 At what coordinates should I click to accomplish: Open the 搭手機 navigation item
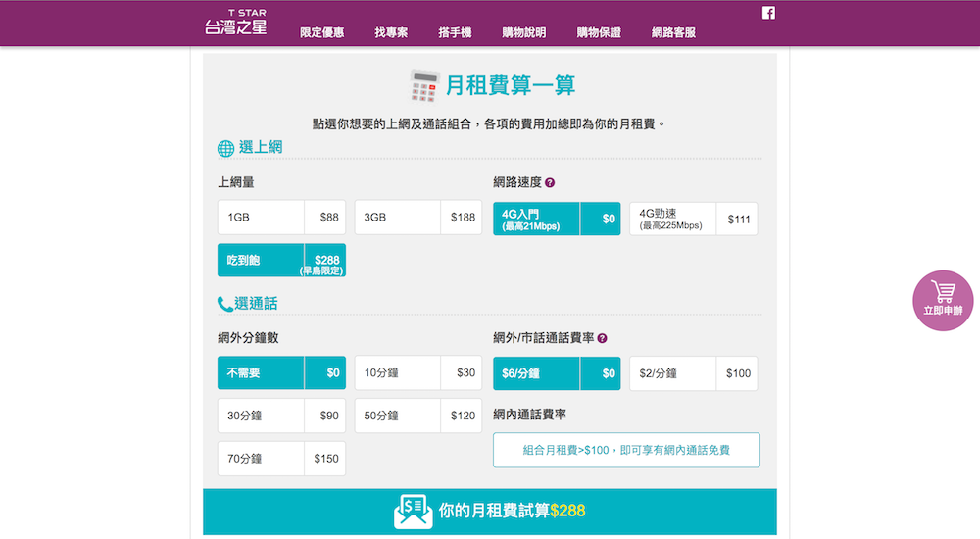455,32
